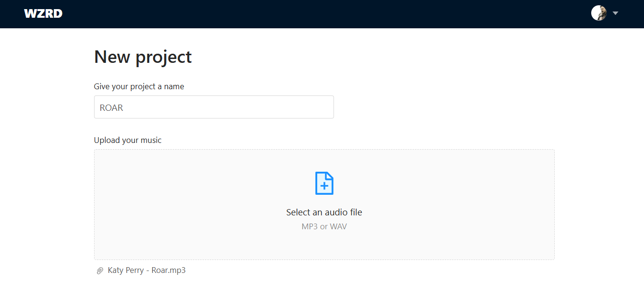Click the empty right end of the name field
The height and width of the screenshot is (283, 644).
(307, 107)
